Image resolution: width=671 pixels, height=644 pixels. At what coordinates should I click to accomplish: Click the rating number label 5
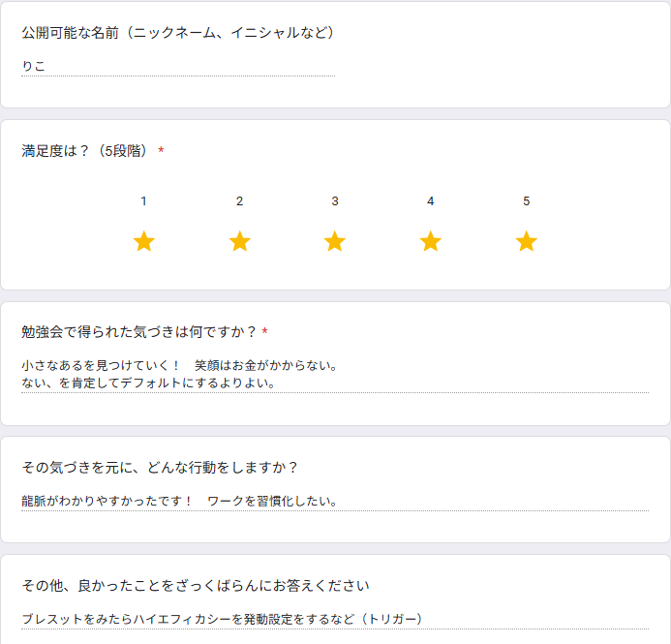[527, 201]
